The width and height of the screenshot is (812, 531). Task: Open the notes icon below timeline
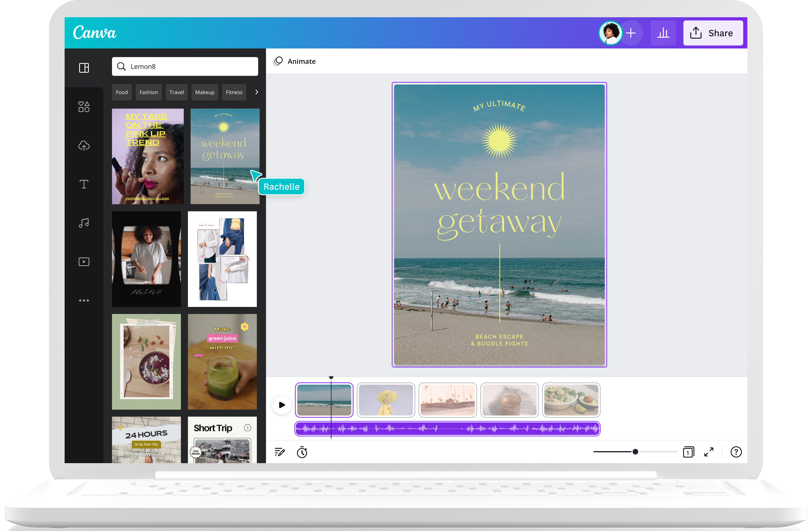point(279,452)
